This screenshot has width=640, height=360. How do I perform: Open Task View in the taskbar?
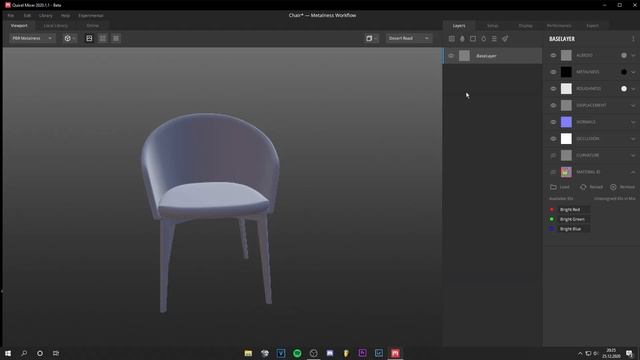point(56,353)
